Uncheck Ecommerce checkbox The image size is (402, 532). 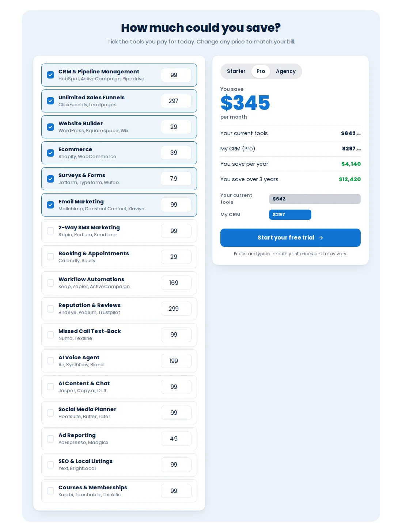[x=50, y=153]
